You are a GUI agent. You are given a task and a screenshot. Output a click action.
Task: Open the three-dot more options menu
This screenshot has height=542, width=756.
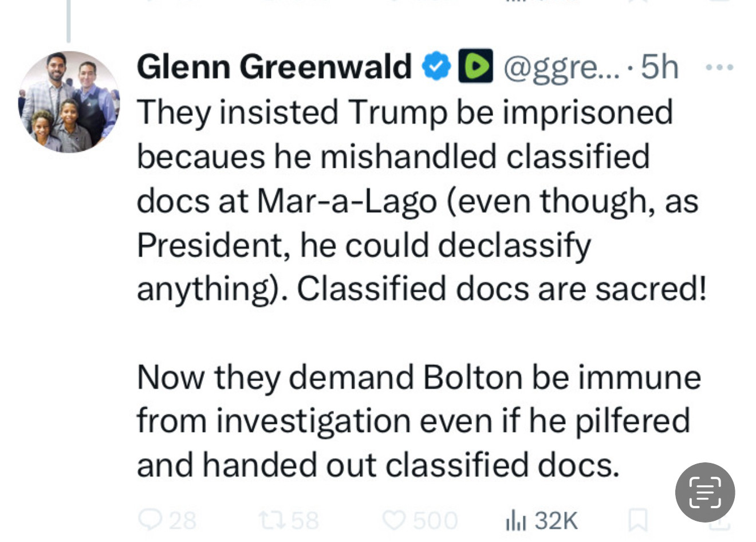point(719,68)
